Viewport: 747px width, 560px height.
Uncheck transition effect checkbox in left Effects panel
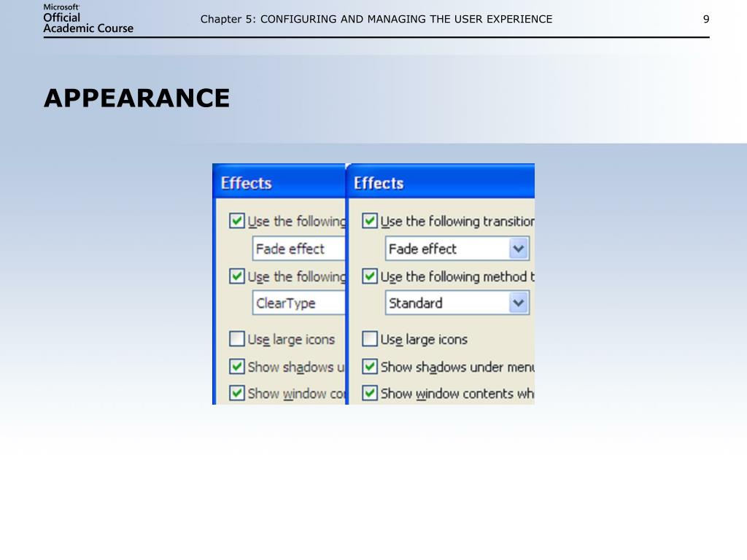click(x=237, y=221)
